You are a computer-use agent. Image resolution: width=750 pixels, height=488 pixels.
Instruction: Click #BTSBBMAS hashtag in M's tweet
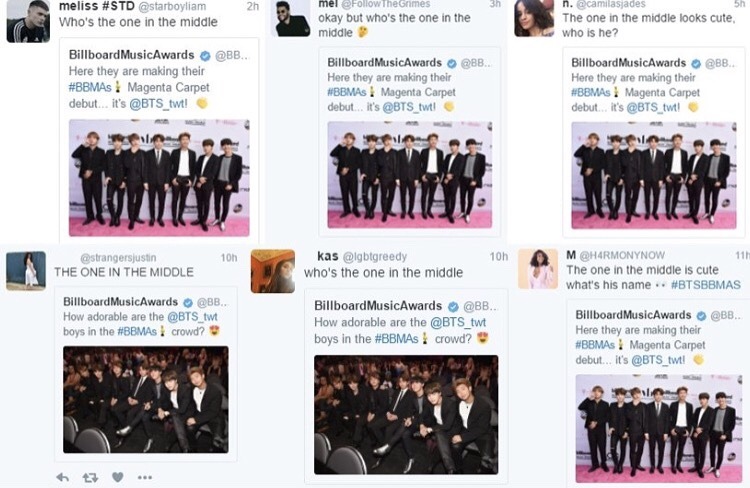[x=706, y=285]
